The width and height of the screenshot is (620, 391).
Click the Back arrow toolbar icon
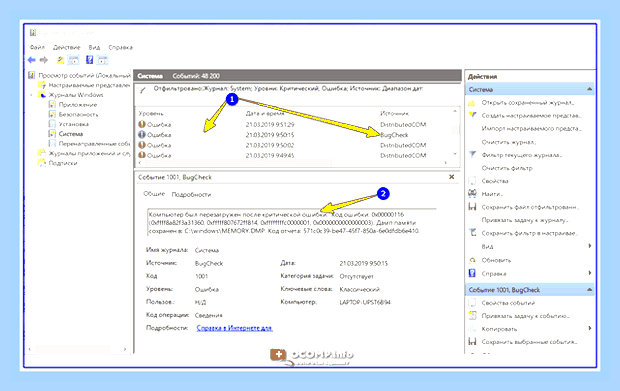click(32, 60)
